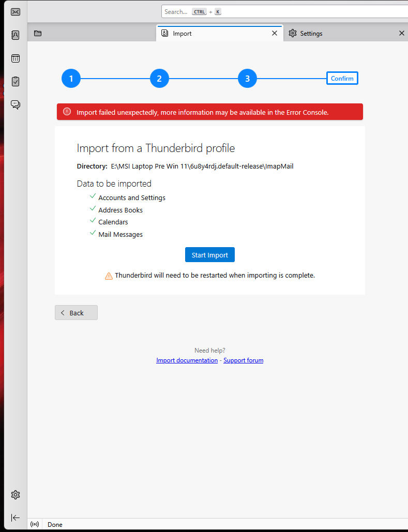Click the online status icon in status bar
Viewport: 408px width, 532px height.
point(35,524)
